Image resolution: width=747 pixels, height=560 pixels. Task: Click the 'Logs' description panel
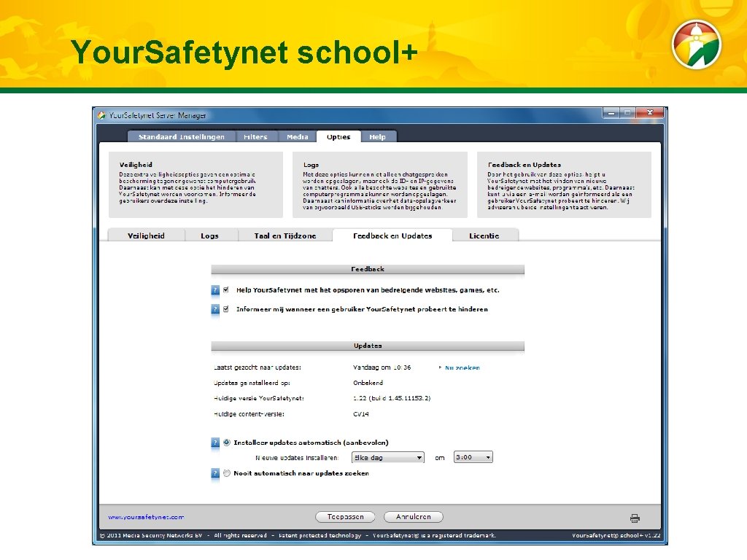(x=379, y=184)
